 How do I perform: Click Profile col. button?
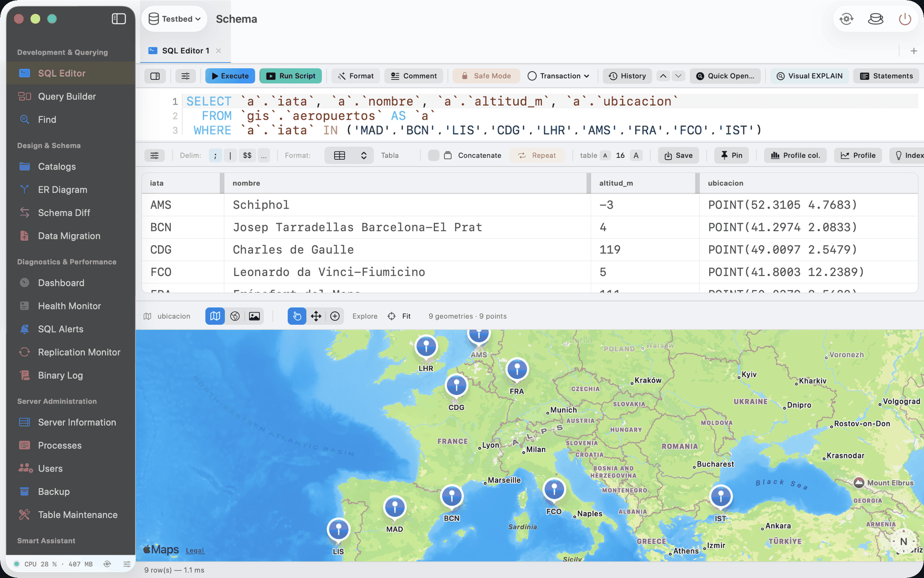(795, 155)
